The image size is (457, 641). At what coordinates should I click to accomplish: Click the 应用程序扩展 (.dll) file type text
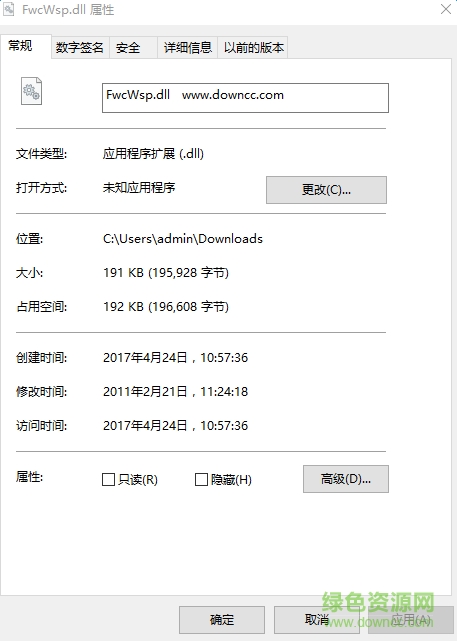153,154
